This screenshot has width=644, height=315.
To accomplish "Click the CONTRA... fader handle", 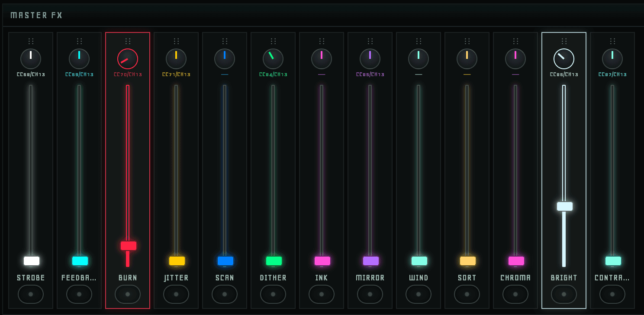I will point(613,261).
